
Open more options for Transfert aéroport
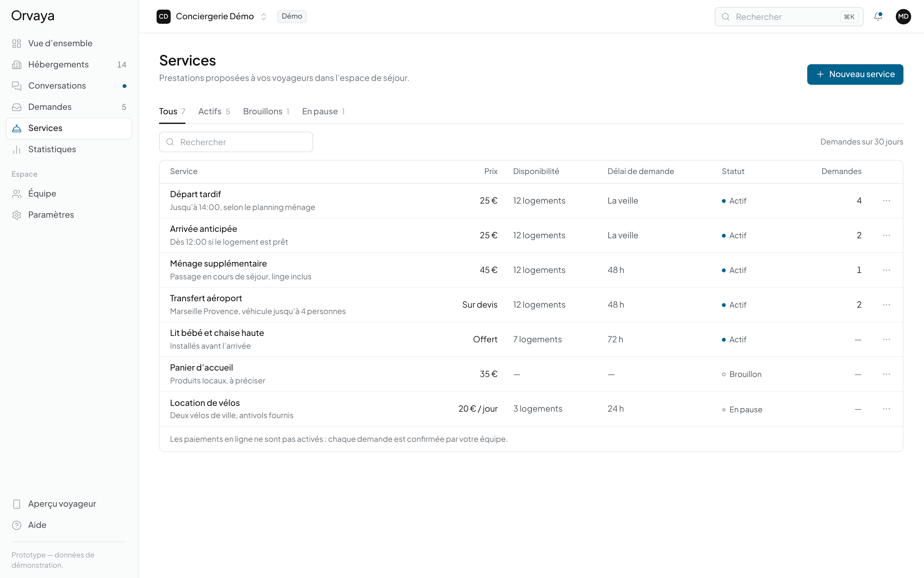[x=886, y=305]
